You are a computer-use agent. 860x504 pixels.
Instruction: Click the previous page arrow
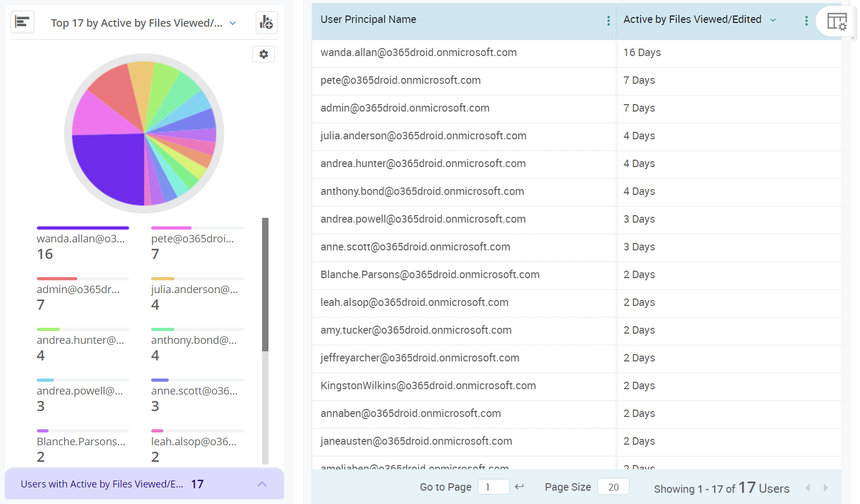tap(807, 487)
